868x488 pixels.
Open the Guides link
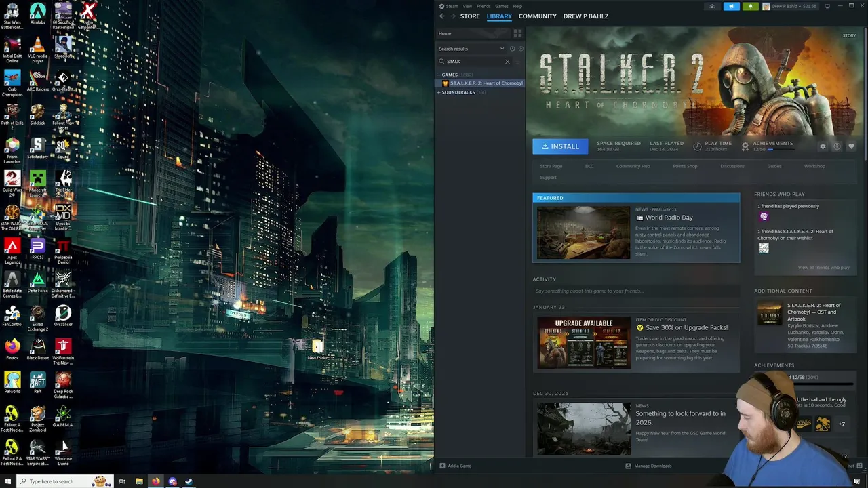pyautogui.click(x=774, y=166)
